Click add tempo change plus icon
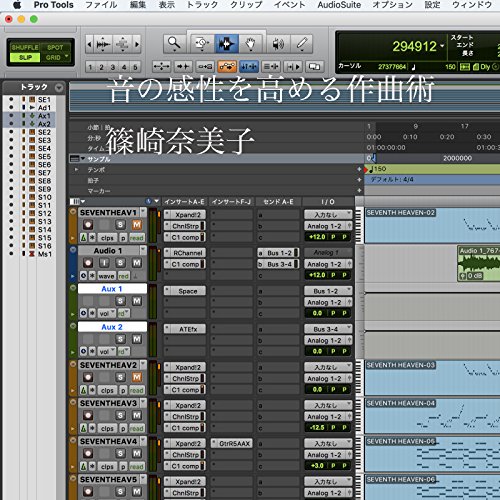This screenshot has width=500, height=500. click(x=359, y=169)
